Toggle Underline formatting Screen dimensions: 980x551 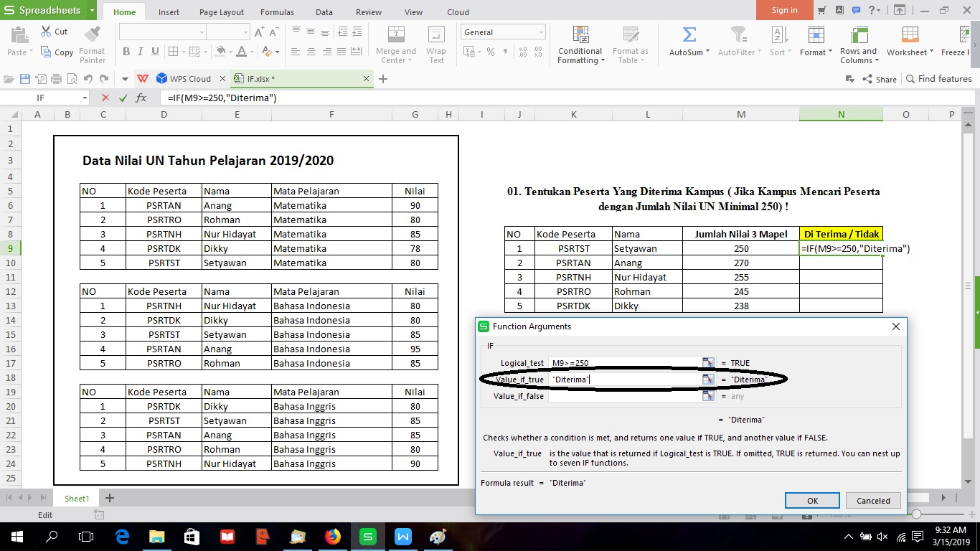tap(155, 52)
